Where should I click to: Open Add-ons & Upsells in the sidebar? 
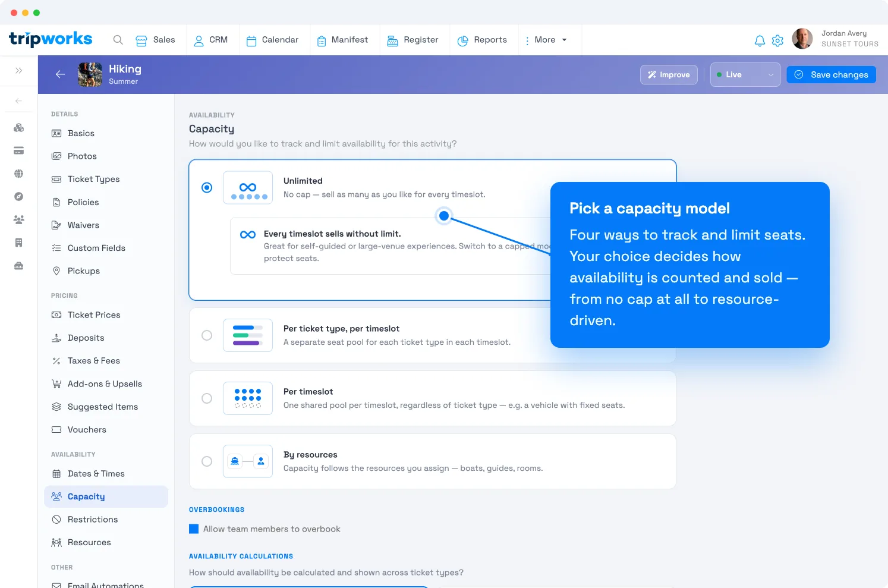coord(106,384)
